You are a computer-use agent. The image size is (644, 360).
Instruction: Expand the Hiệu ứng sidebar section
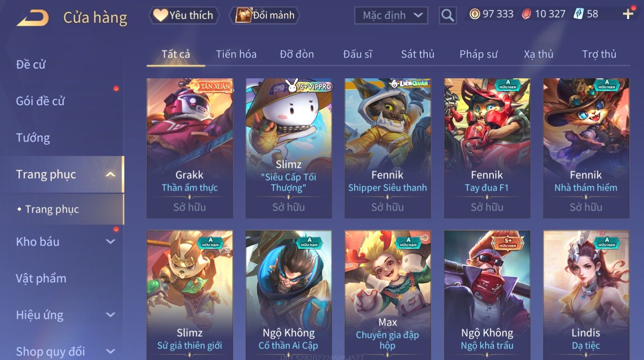(110, 315)
